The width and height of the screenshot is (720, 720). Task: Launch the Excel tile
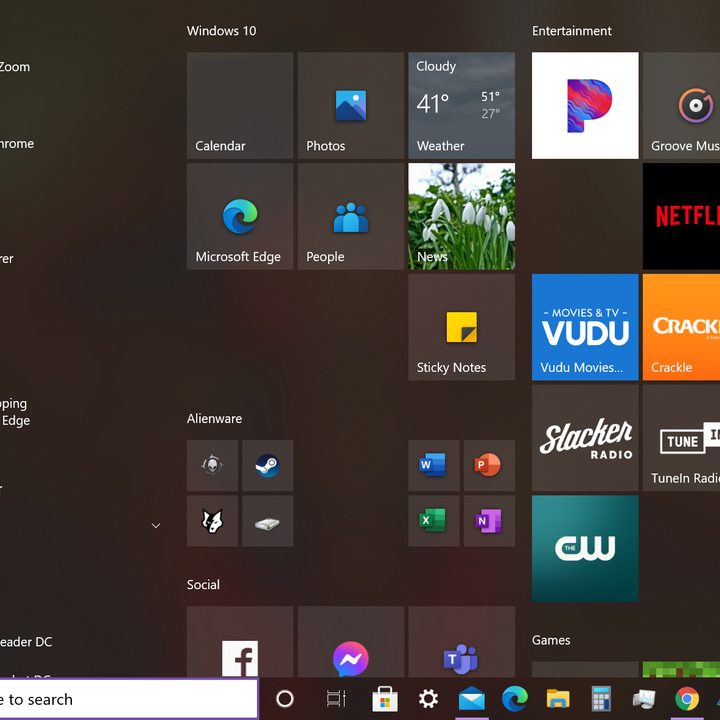pyautogui.click(x=433, y=521)
